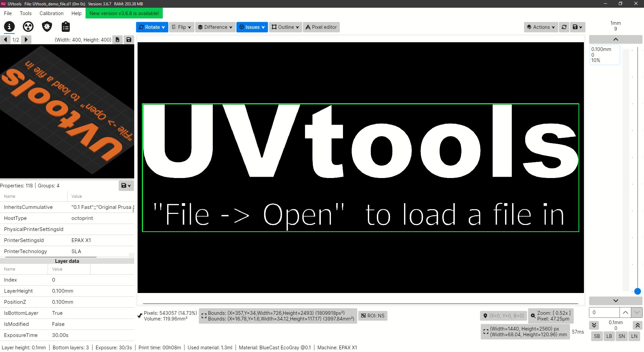Expand the Difference options dropdown
This screenshot has height=352, width=644.
point(215,27)
